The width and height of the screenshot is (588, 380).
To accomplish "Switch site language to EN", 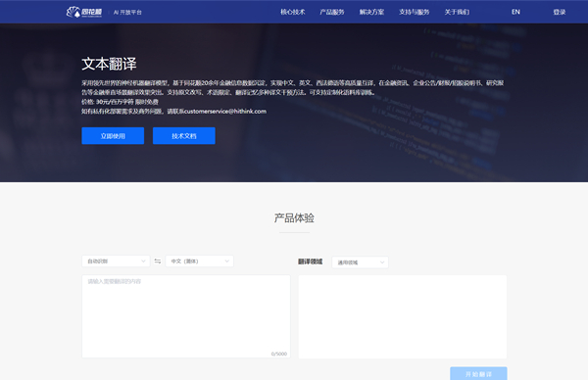I will click(515, 12).
